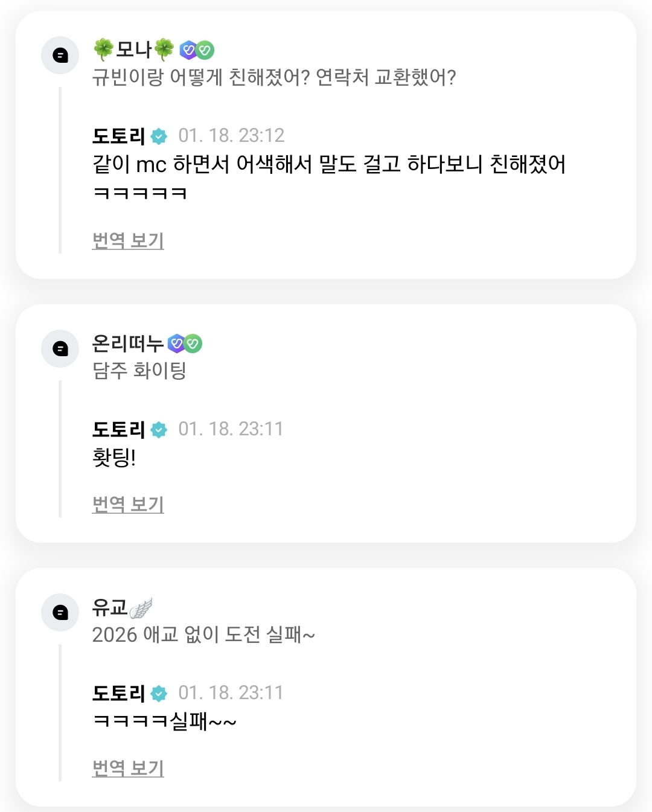The image size is (652, 812).
Task: Show translation for the 홧팅! reply
Action: (x=128, y=504)
